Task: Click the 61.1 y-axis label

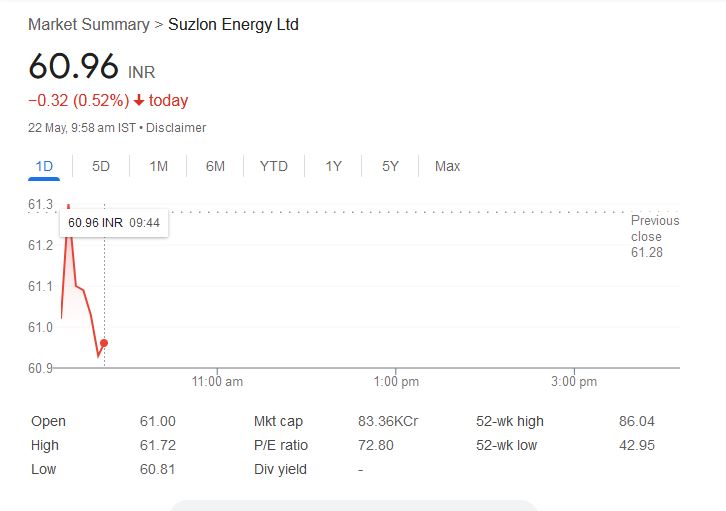Action: click(41, 287)
